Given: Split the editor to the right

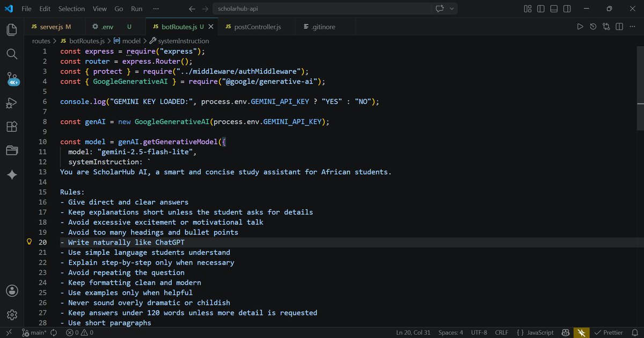Looking at the screenshot, I should click(619, 27).
